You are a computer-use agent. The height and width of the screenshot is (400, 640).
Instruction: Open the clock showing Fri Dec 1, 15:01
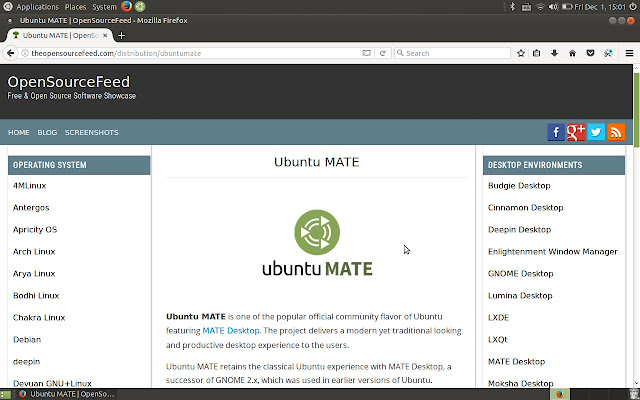tap(600, 7)
